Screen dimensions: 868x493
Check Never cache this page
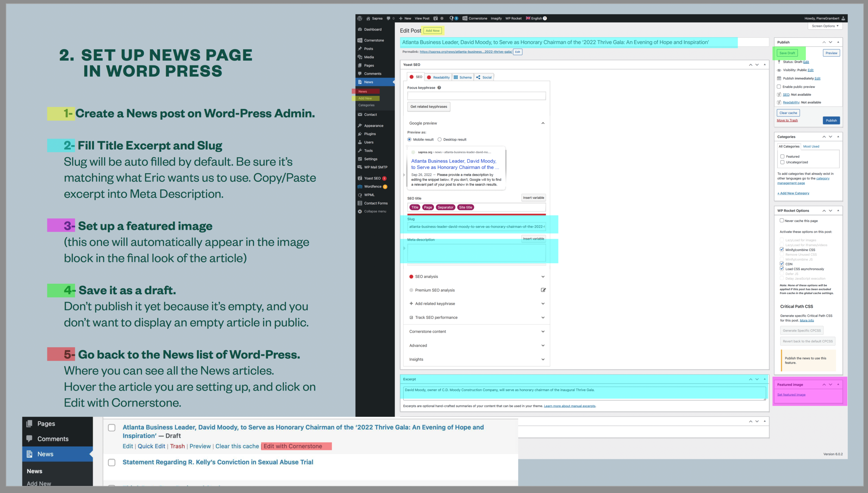coord(782,220)
